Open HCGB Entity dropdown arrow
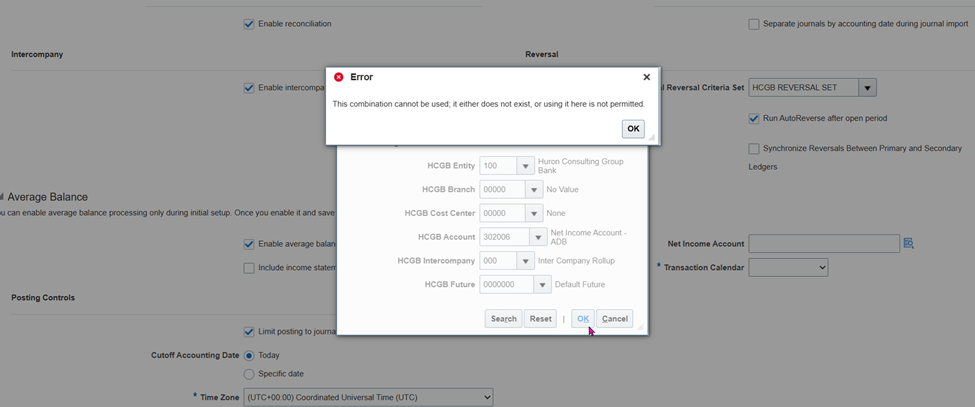Screen dimensions: 975x407 [x=525, y=166]
